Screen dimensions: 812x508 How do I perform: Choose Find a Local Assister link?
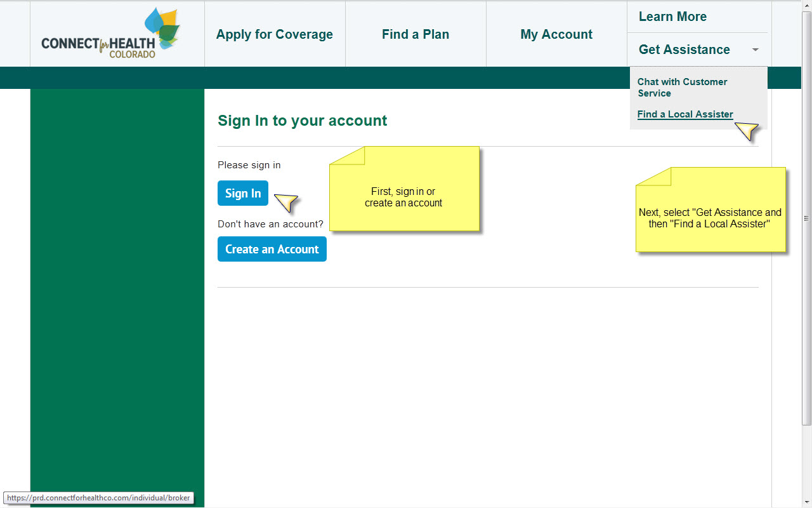(x=685, y=114)
